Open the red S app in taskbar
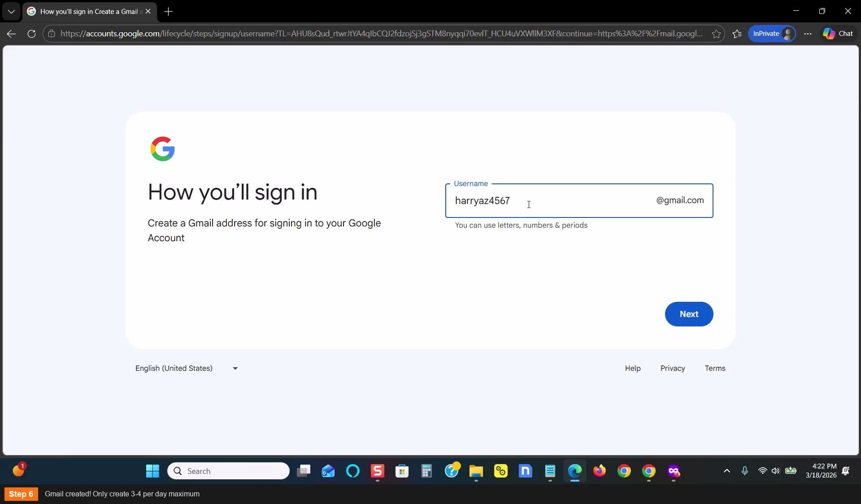 tap(378, 471)
